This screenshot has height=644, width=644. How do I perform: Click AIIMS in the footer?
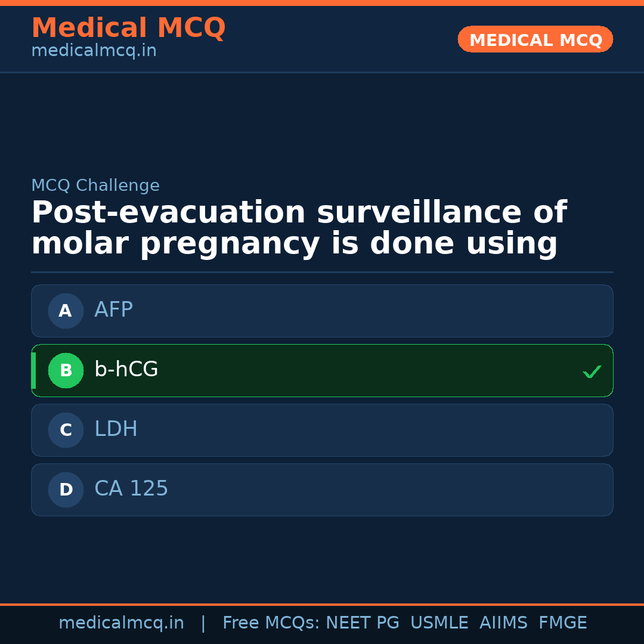(x=503, y=623)
